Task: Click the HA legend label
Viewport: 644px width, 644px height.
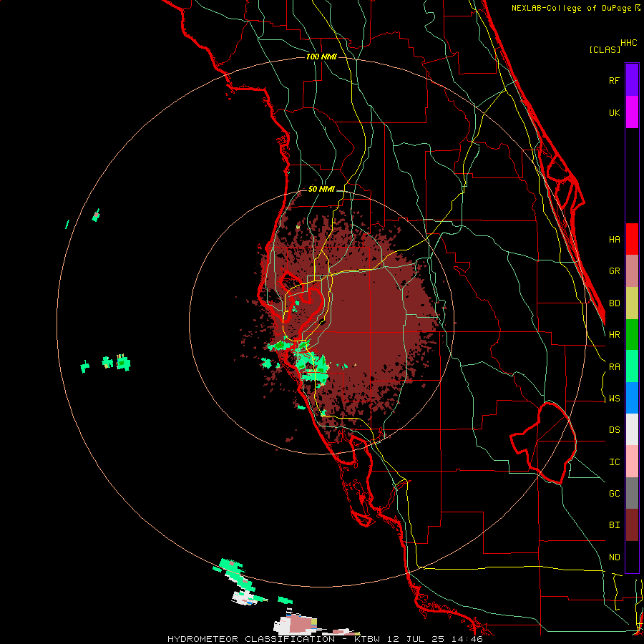Action: point(614,239)
